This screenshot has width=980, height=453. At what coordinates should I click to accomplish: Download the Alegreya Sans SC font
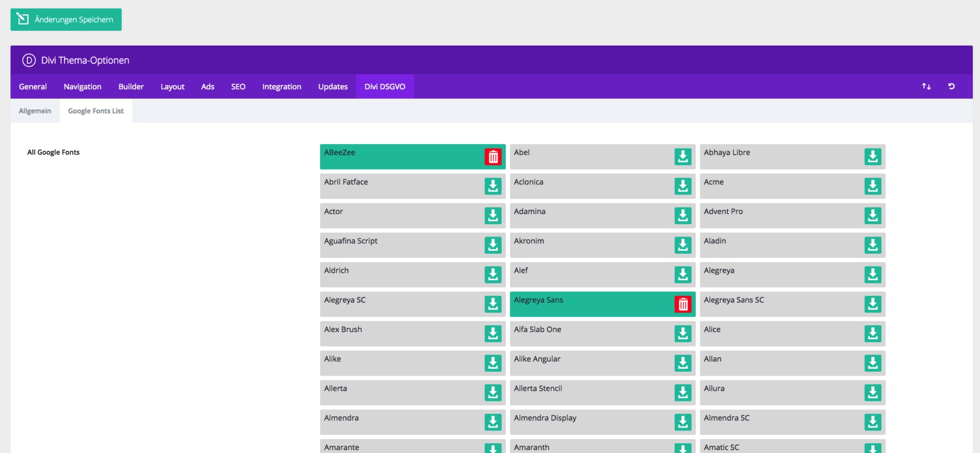(873, 304)
